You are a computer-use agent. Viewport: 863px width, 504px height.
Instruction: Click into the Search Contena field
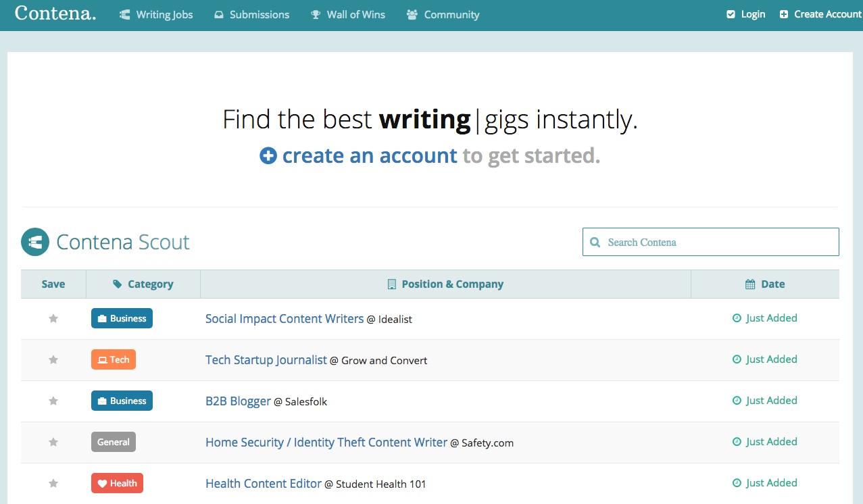[x=716, y=242]
